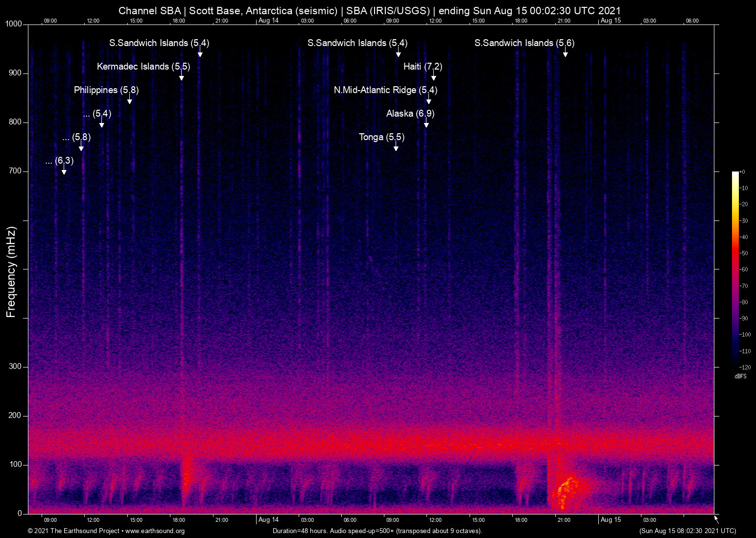Click the arrow below Kermadec Islands (5.5)
The image size is (756, 538).
182,77
